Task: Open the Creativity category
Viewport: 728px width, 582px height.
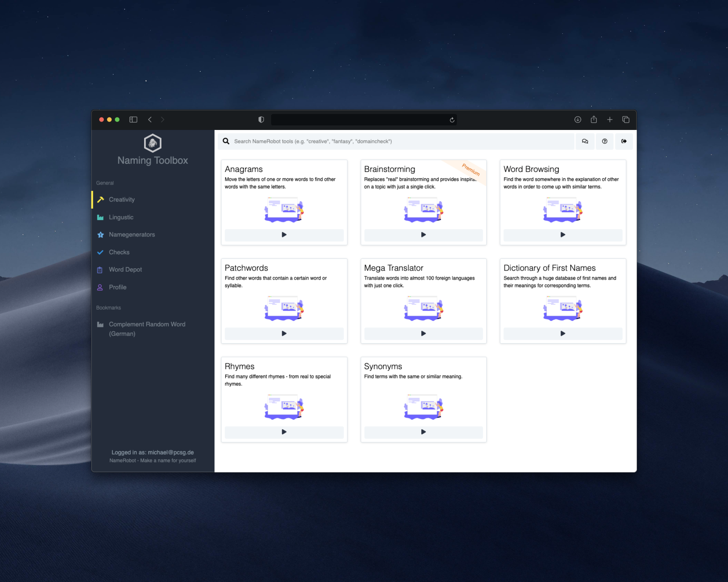Action: click(122, 200)
